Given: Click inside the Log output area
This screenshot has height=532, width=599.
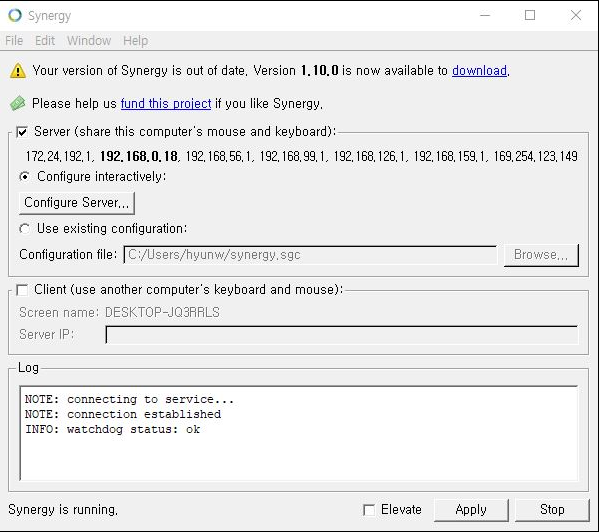Looking at the screenshot, I should pos(299,433).
